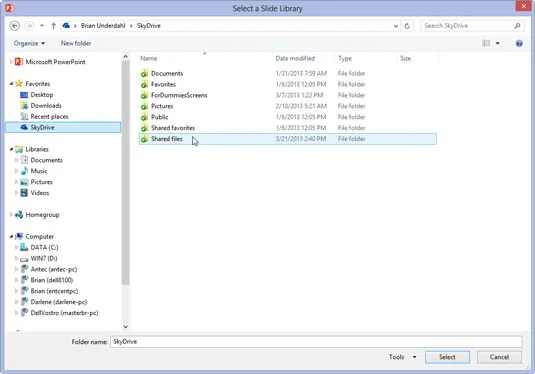Select the DATA (C:) drive
Viewport: 535px width, 374px height.
(x=44, y=247)
